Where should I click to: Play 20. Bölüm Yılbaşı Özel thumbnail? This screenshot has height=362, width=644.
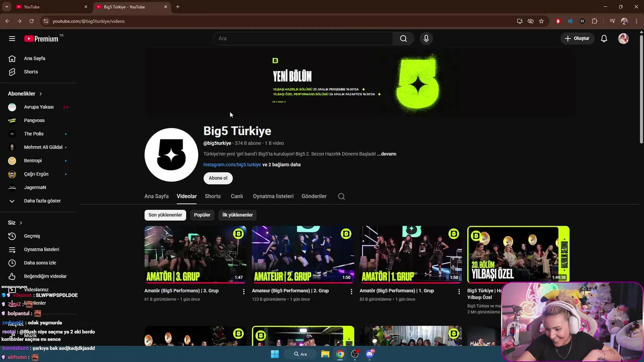(x=518, y=254)
